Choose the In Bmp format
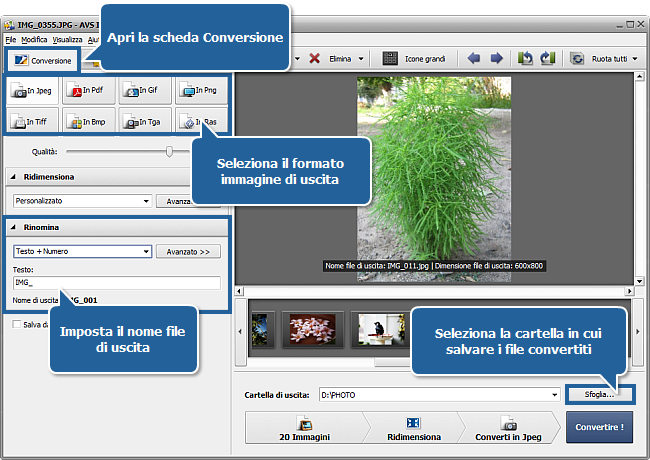This screenshot has height=460, width=650. (89, 121)
